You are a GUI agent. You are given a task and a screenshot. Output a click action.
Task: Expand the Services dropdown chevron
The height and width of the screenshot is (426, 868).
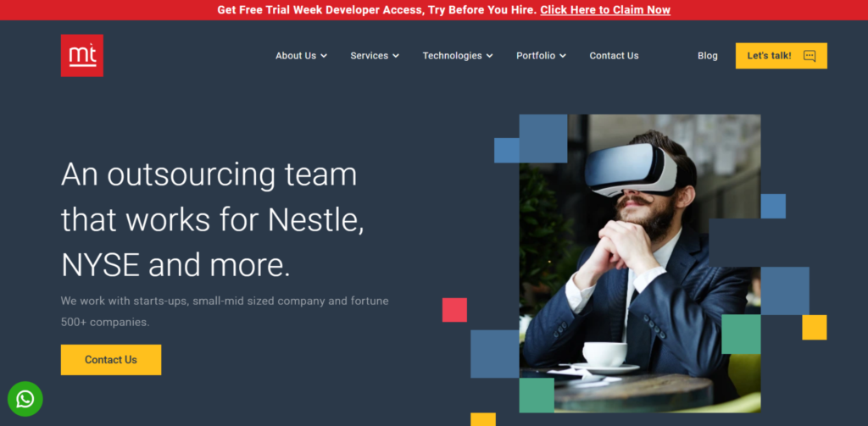coord(396,56)
